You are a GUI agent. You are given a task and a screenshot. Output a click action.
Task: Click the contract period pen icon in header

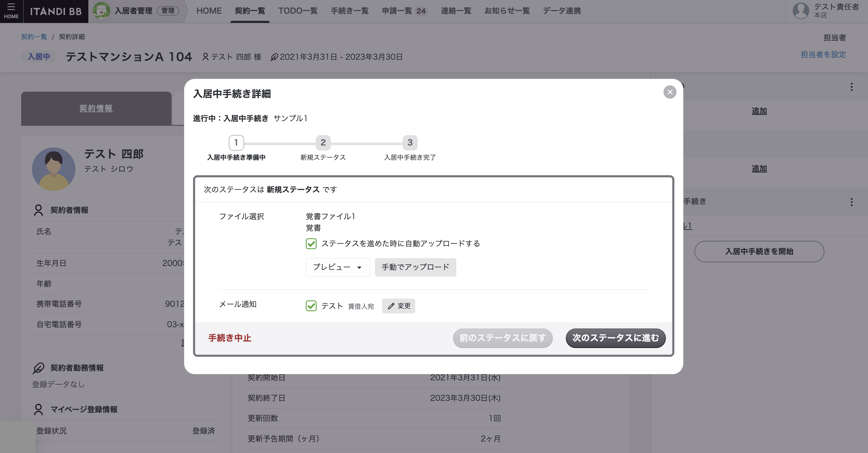click(274, 57)
